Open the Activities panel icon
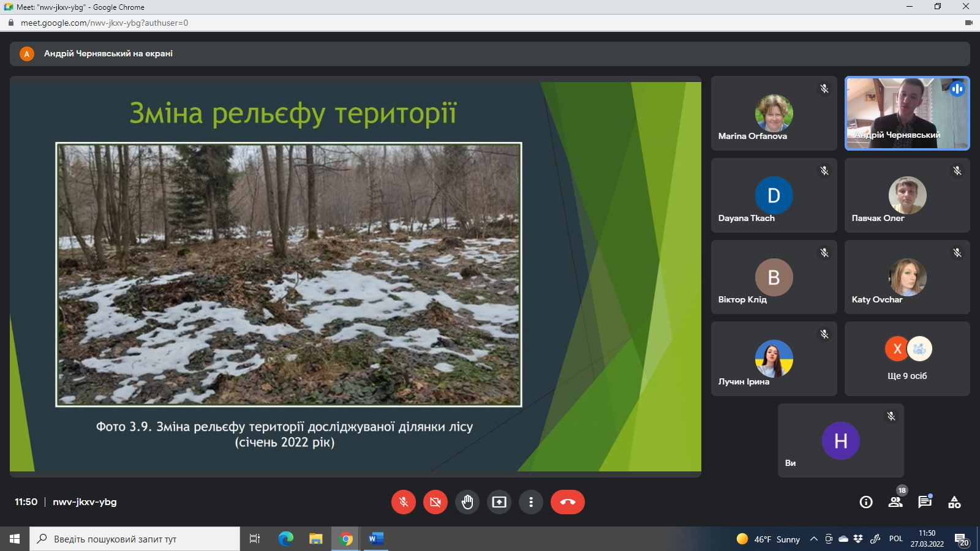The width and height of the screenshot is (980, 551). [x=954, y=502]
